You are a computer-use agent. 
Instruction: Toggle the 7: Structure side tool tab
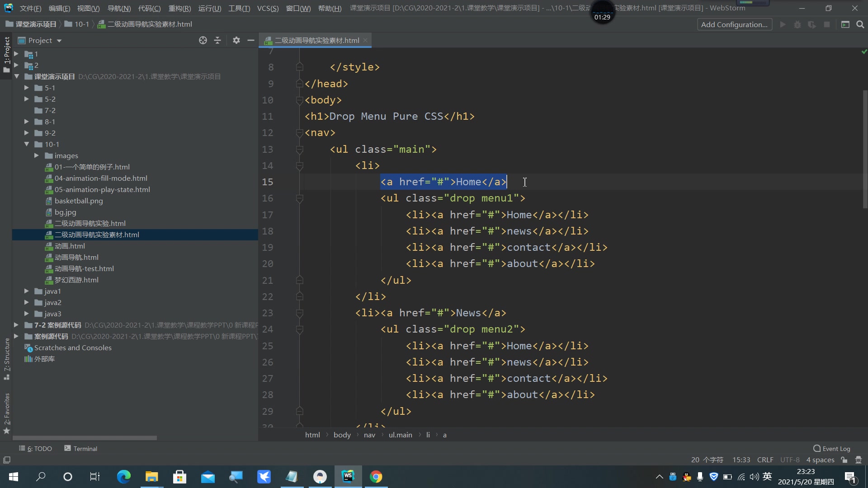tap(6, 359)
